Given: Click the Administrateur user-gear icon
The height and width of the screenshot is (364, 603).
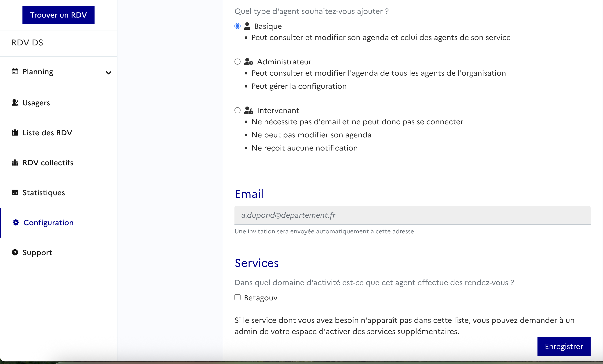Looking at the screenshot, I should tap(249, 62).
